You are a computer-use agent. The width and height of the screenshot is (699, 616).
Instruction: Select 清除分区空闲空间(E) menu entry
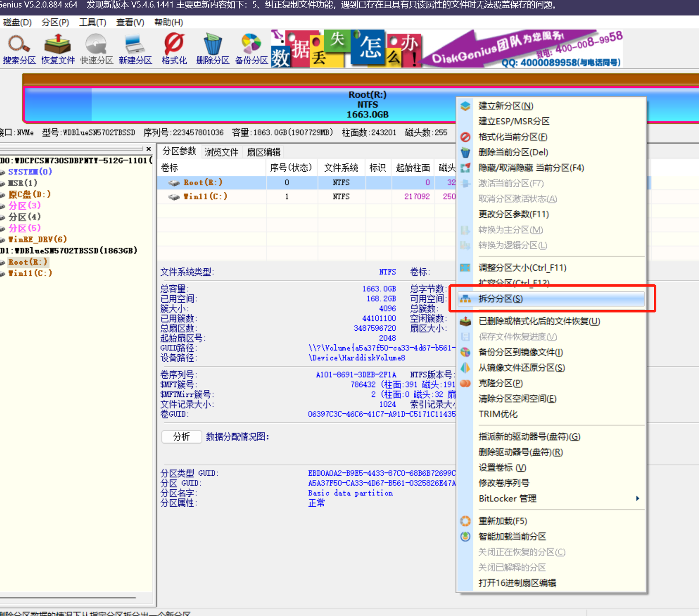point(517,399)
